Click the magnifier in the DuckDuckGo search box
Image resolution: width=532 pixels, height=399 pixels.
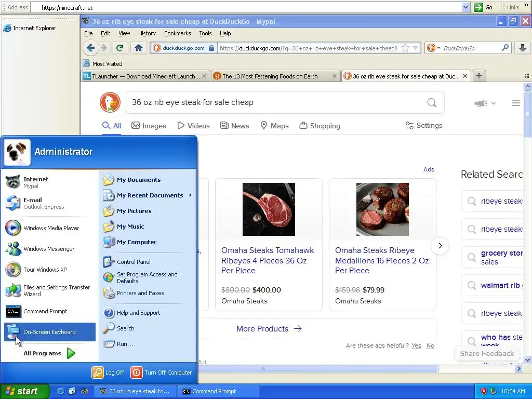pos(505,48)
